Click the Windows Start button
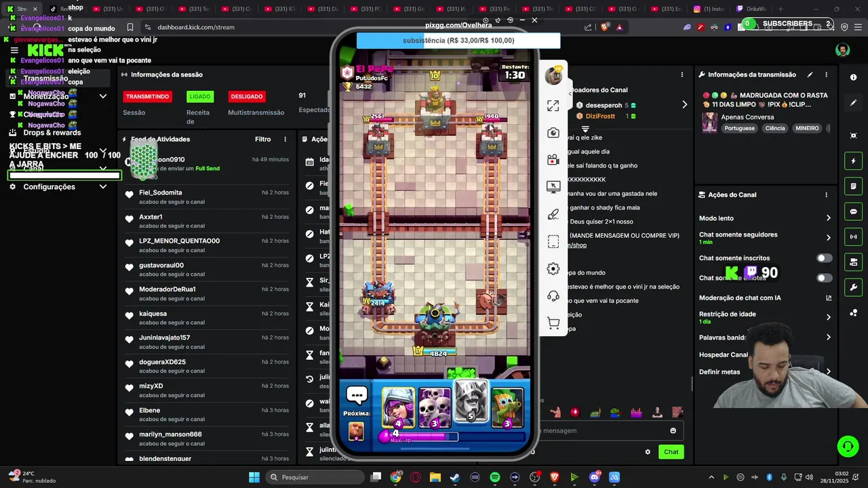The width and height of the screenshot is (868, 488). click(254, 477)
